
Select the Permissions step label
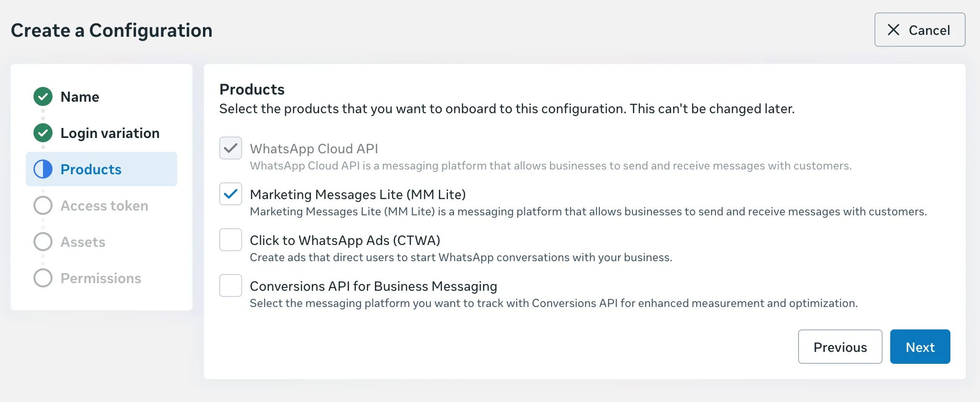click(x=101, y=278)
